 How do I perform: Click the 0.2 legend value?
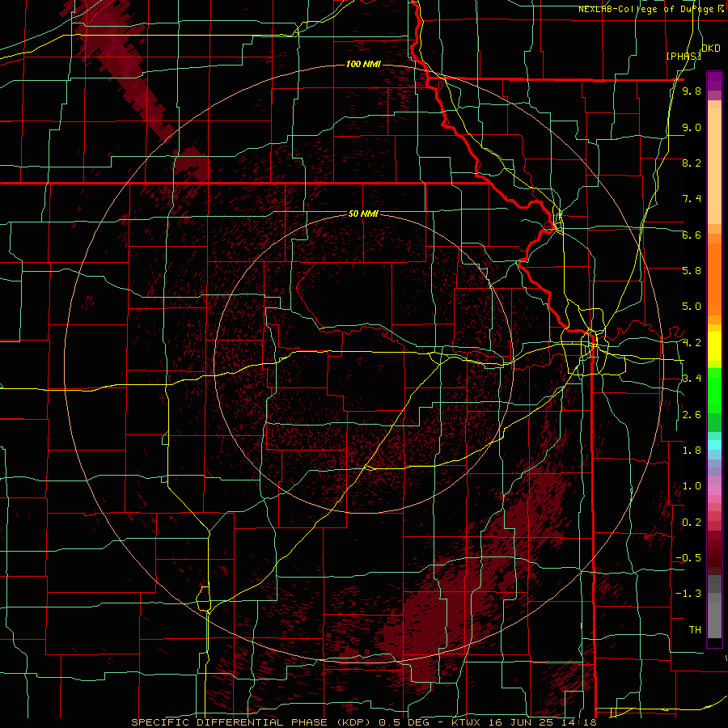point(692,523)
